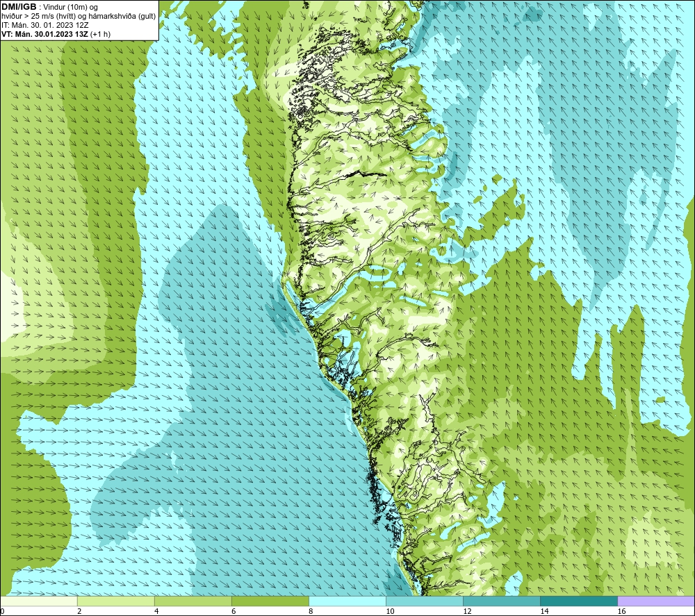Click the legend value 4
The image size is (695, 616).
pos(156,611)
